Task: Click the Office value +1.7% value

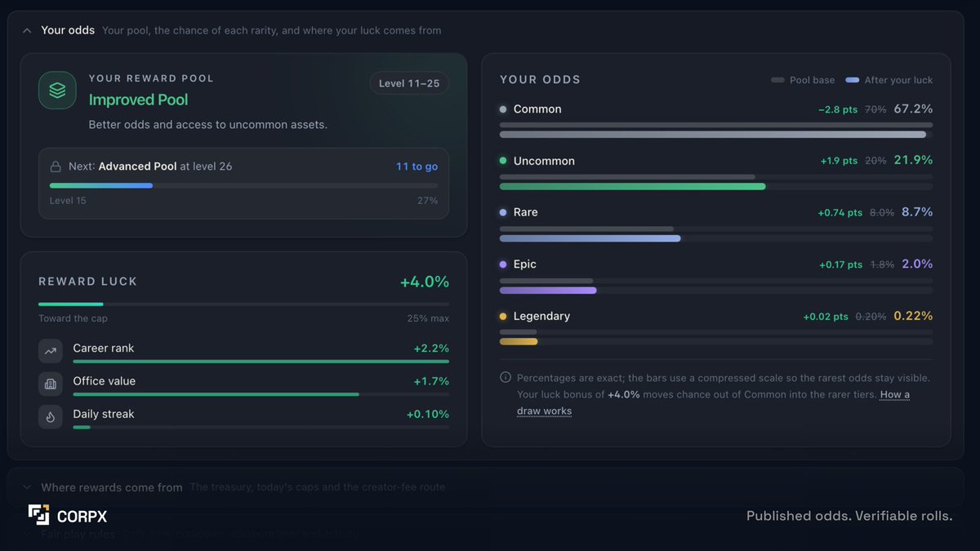Action: [431, 381]
